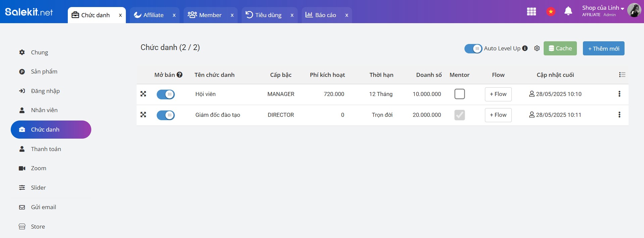Click the DIRECTOR level cell
This screenshot has height=238, width=644.
tap(281, 115)
